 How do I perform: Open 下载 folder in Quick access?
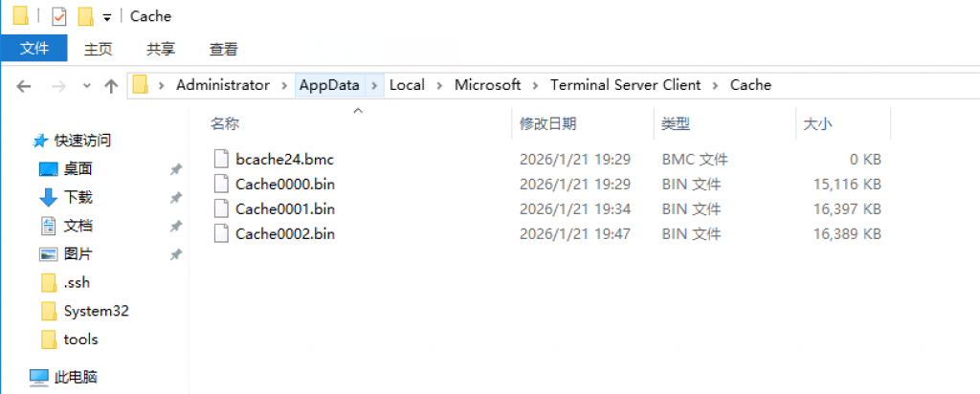(x=78, y=198)
